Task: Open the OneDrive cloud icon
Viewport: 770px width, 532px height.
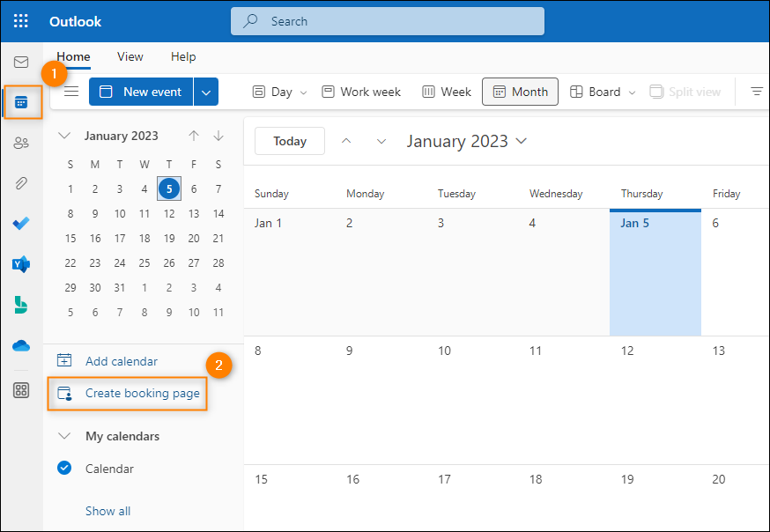Action: (21, 346)
